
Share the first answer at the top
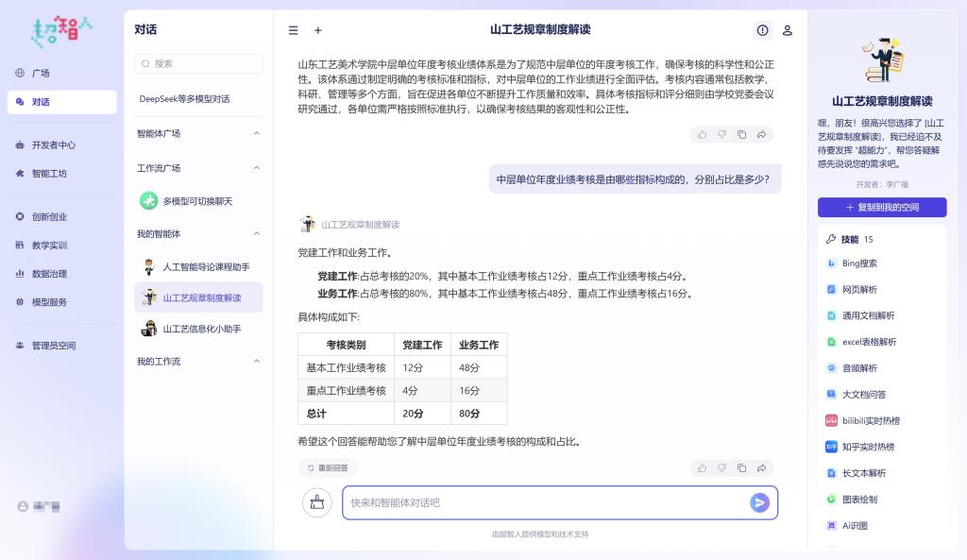pyautogui.click(x=761, y=134)
